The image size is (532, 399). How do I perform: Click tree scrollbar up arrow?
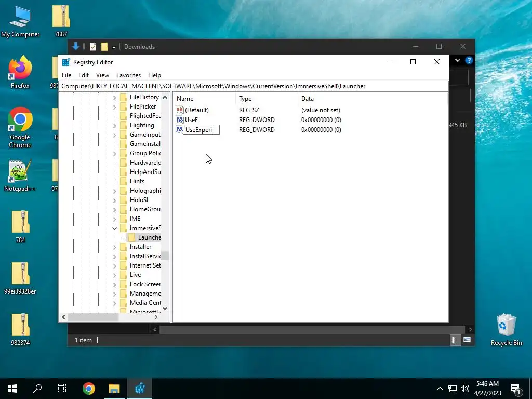pos(165,97)
